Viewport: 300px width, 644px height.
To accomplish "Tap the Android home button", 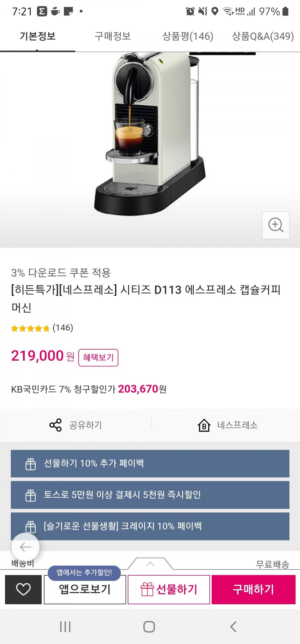I will [x=149, y=626].
